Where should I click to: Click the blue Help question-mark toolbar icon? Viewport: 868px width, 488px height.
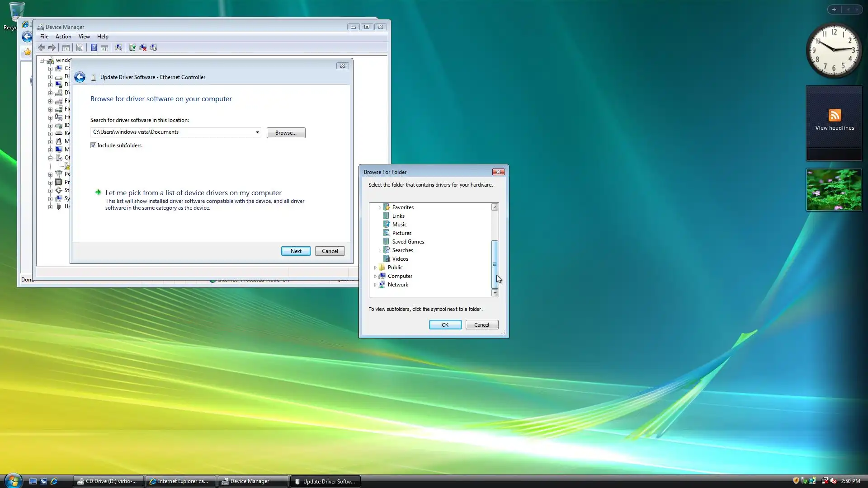(94, 47)
